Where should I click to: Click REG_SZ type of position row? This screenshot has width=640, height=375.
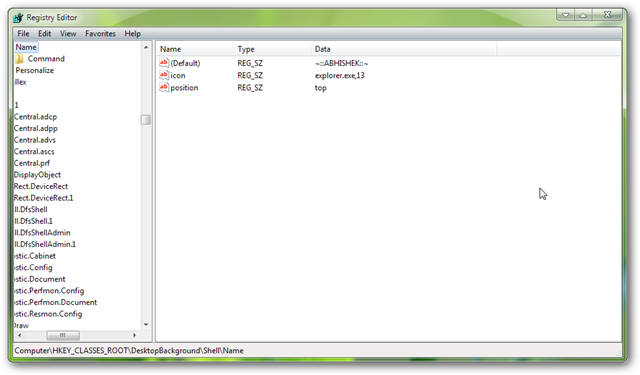pos(250,88)
